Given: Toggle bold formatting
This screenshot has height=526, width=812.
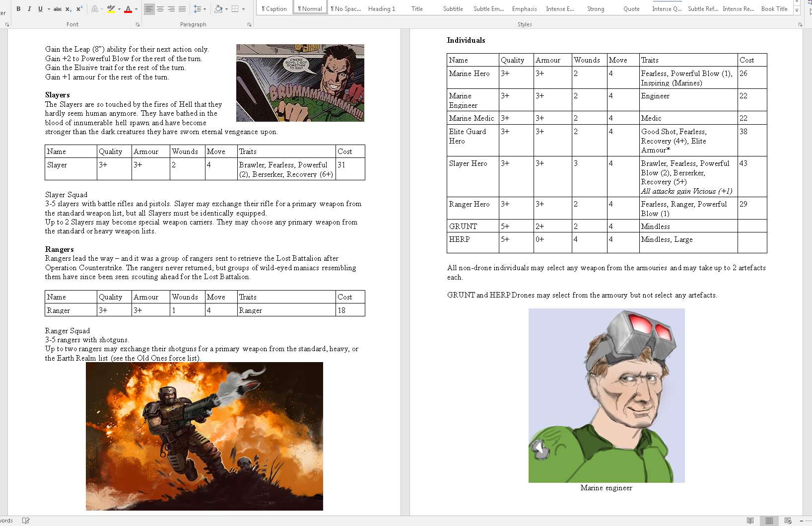Looking at the screenshot, I should [18, 9].
